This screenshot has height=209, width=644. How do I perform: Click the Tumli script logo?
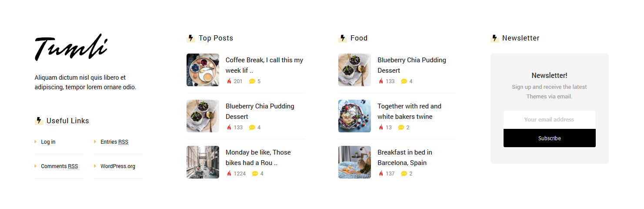pyautogui.click(x=71, y=47)
